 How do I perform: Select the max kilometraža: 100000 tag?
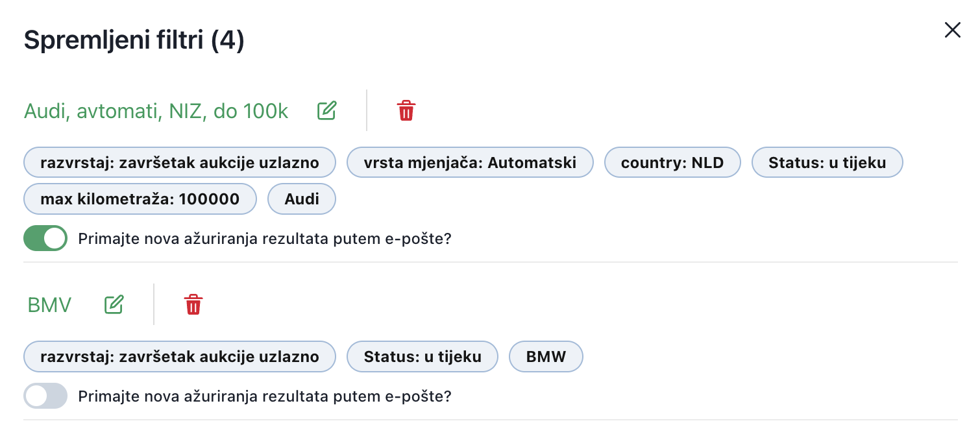pos(140,199)
